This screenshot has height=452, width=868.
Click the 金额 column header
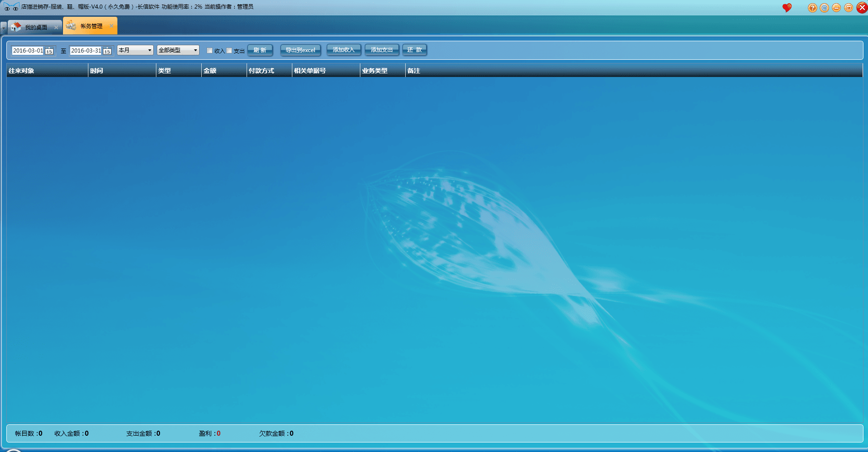pos(223,71)
